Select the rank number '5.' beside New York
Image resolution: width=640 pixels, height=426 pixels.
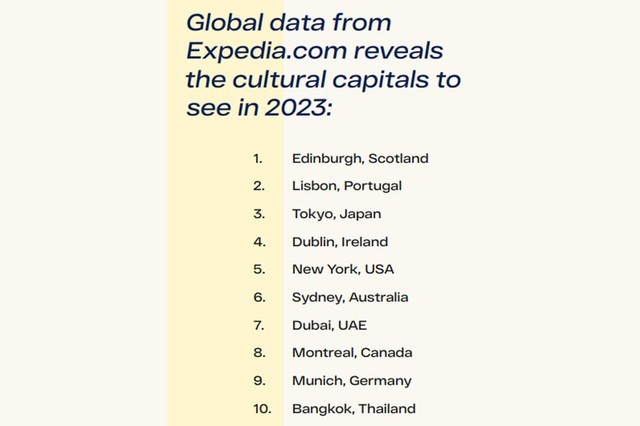258,269
